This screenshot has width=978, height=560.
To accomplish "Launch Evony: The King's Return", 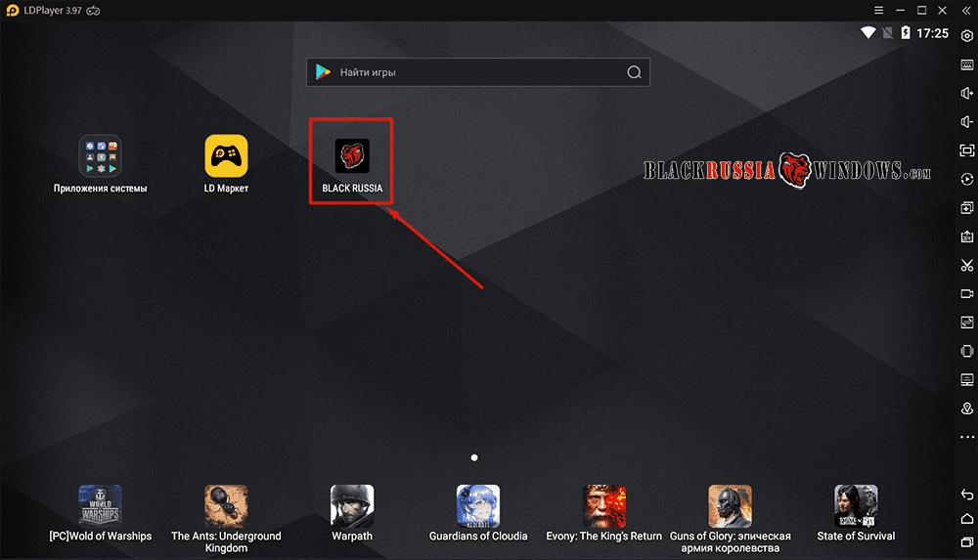I will [603, 505].
